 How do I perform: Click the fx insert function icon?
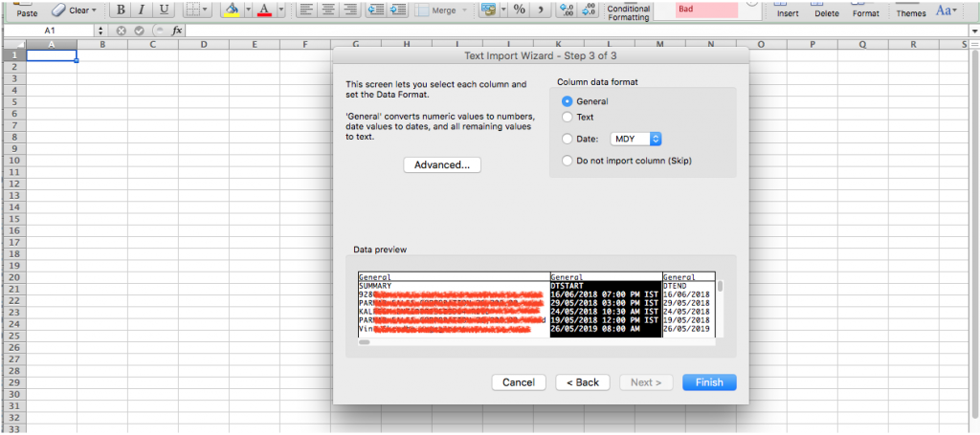[177, 31]
